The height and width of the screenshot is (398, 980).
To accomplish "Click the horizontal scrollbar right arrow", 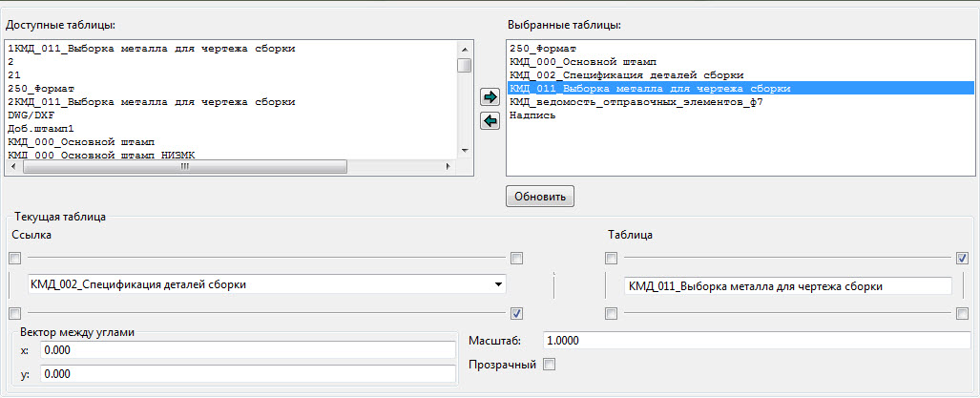I will click(448, 167).
